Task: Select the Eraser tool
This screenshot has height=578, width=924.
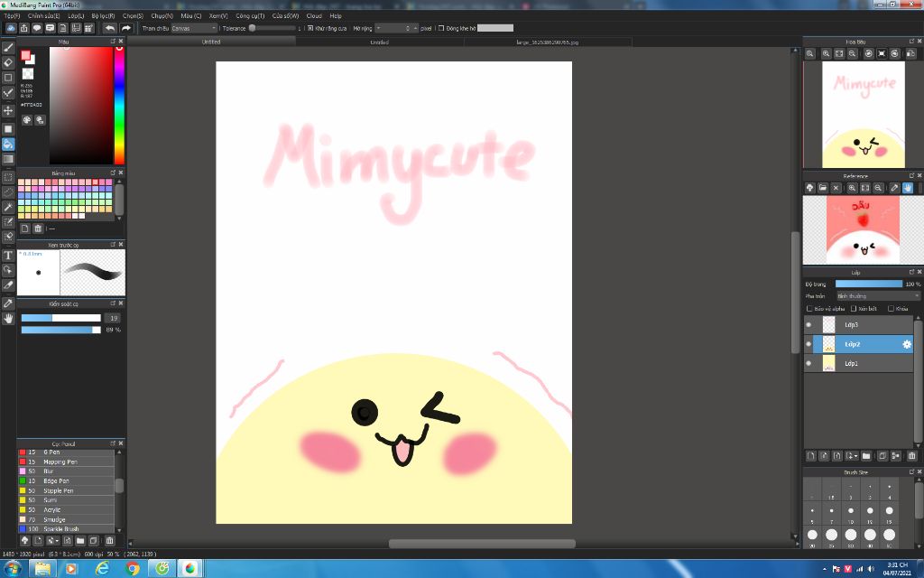Action: [8, 62]
